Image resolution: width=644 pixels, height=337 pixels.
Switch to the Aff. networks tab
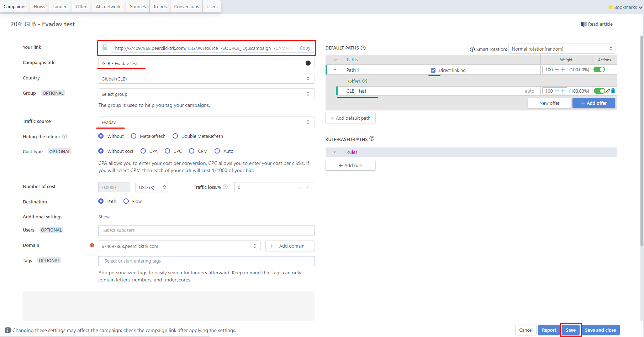click(x=109, y=6)
